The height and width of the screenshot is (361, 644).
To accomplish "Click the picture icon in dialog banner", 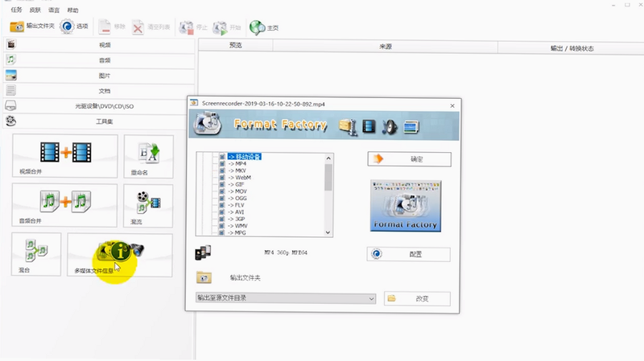I will [411, 127].
